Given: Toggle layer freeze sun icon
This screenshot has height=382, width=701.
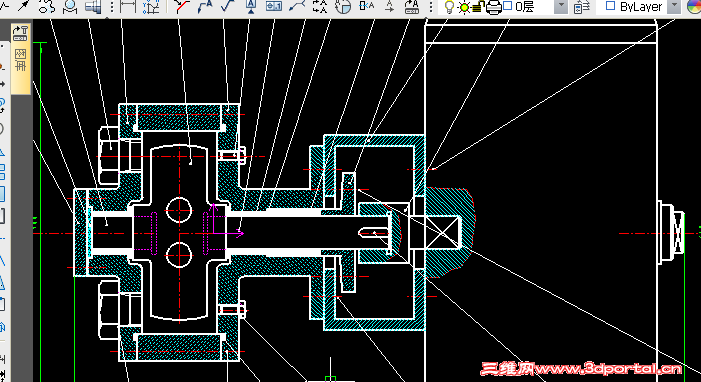Looking at the screenshot, I should [x=464, y=8].
